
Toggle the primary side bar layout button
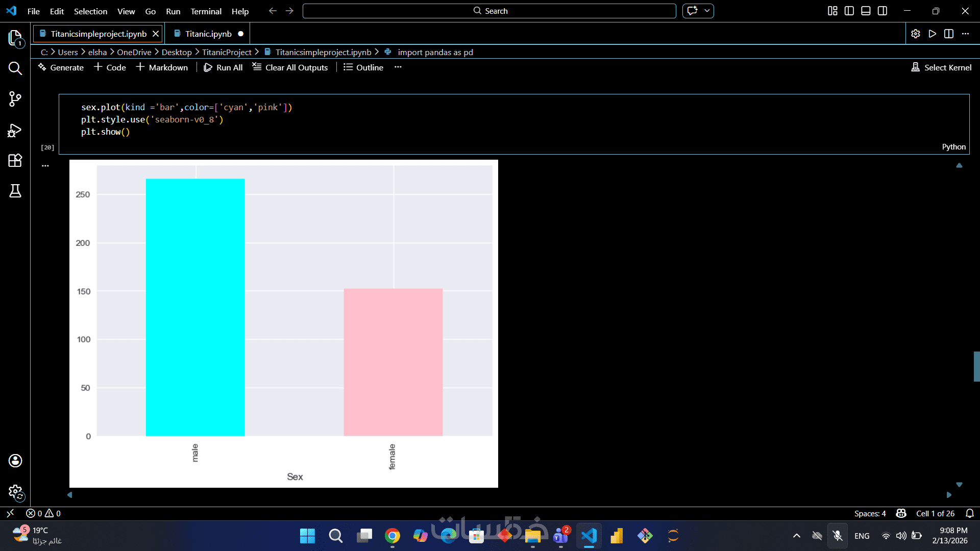(849, 11)
